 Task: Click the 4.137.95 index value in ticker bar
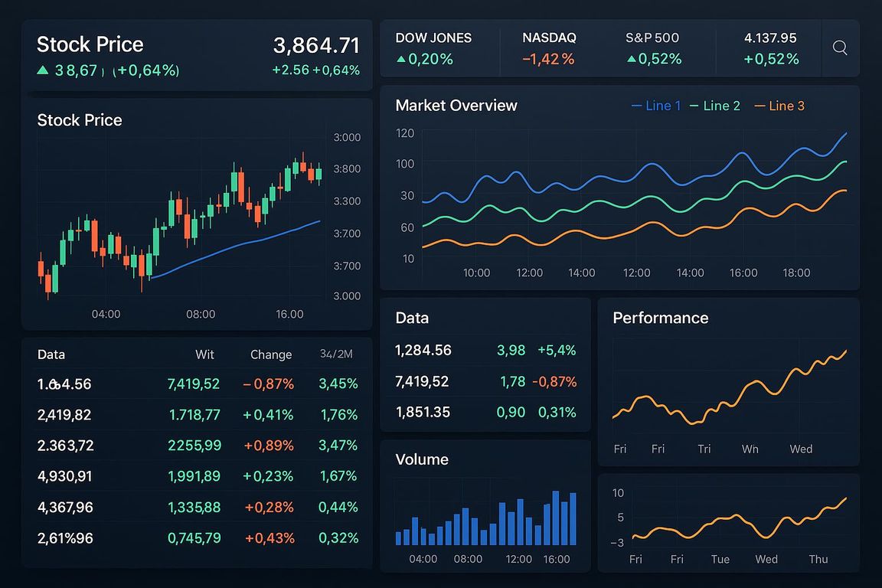point(770,38)
